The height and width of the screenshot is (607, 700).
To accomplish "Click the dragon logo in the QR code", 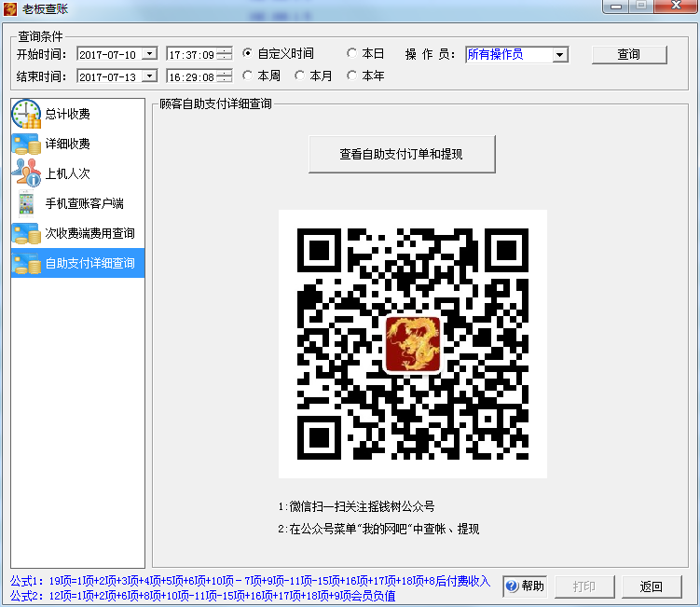I will (x=413, y=344).
